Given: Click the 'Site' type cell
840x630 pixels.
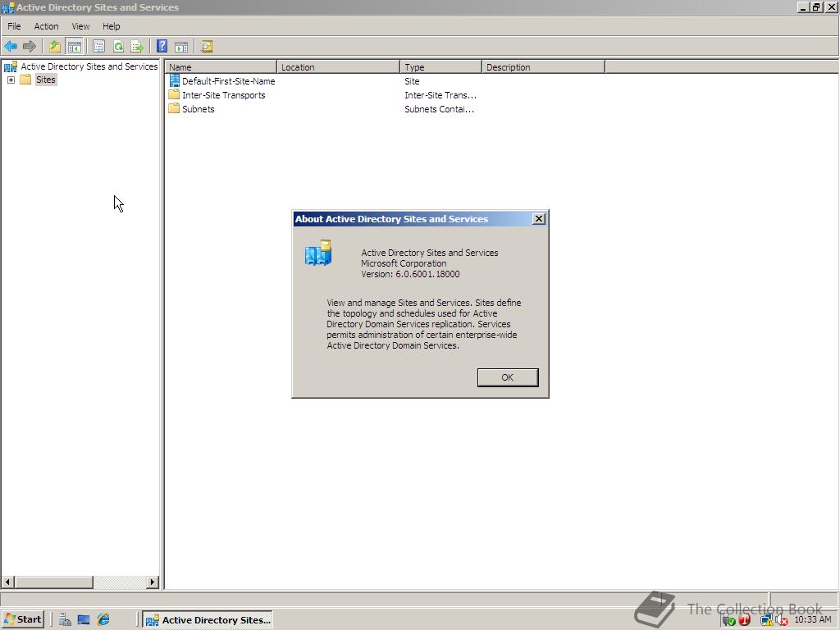Looking at the screenshot, I should point(412,81).
